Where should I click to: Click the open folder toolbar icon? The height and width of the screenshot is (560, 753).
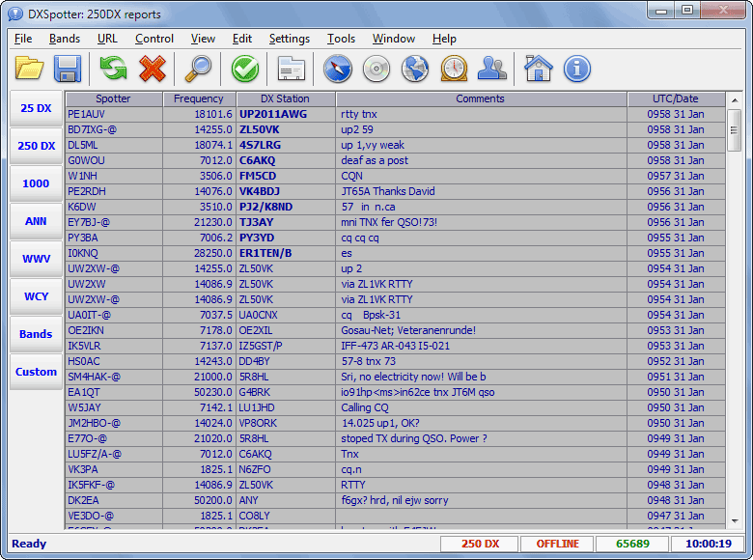click(30, 69)
